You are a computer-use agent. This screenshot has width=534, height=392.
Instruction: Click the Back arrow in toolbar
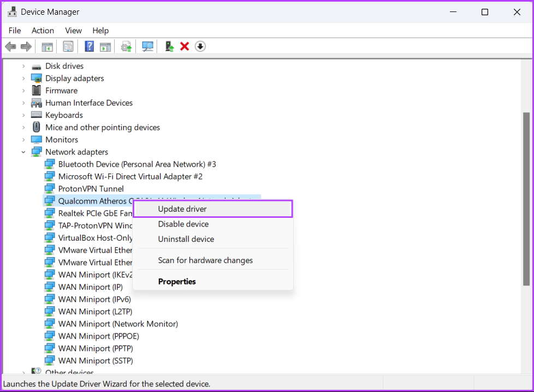10,46
